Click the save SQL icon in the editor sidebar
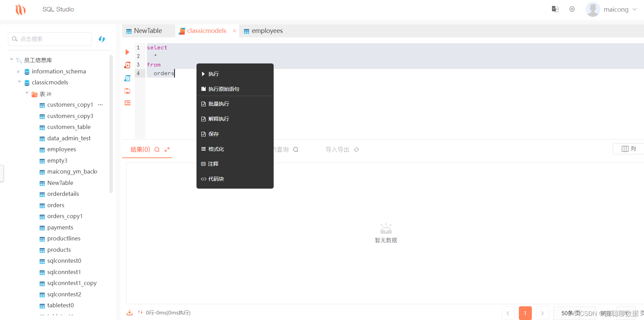The width and height of the screenshot is (644, 320). point(127,91)
